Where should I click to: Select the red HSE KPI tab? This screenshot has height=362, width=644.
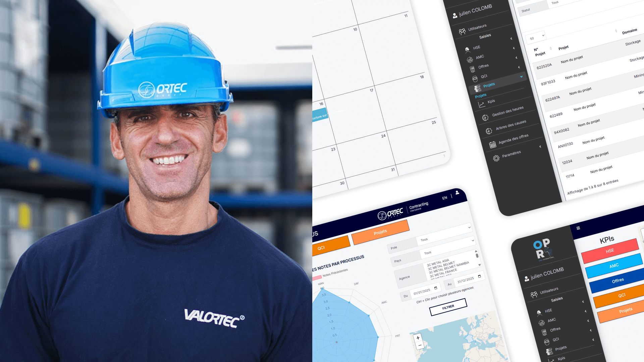point(610,251)
